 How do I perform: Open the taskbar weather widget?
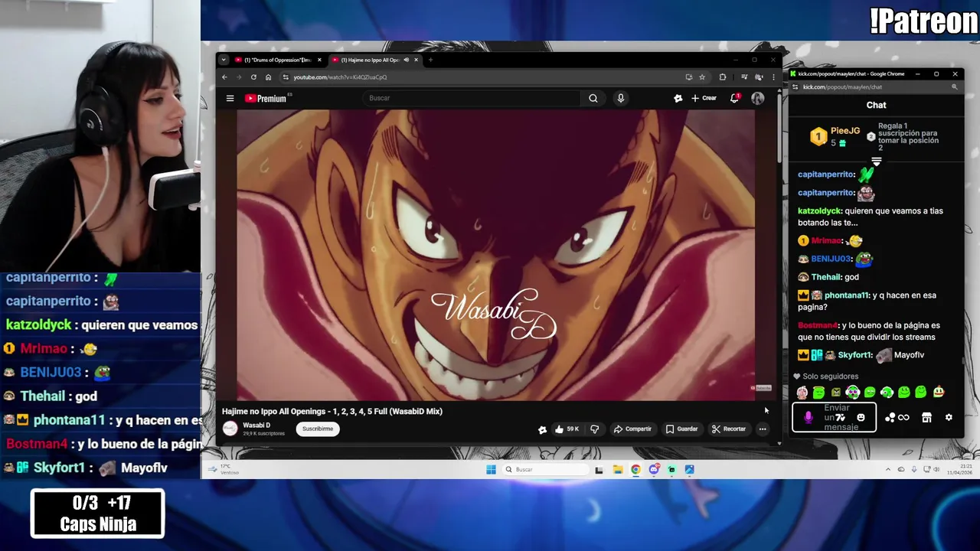pos(224,469)
